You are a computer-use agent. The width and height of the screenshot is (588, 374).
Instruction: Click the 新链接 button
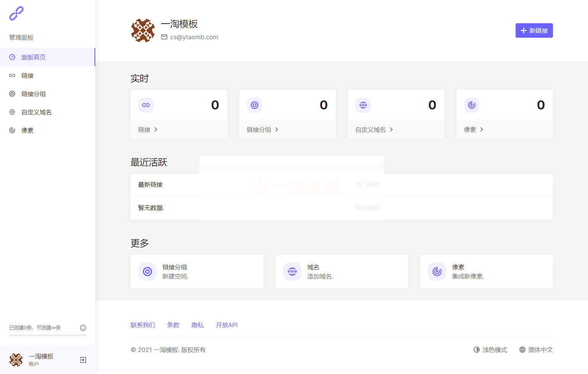click(534, 30)
